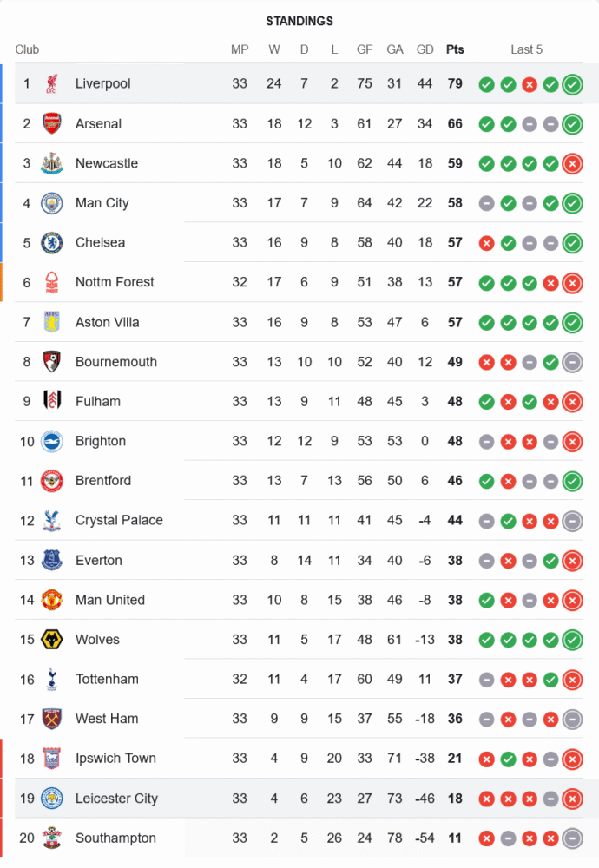The height and width of the screenshot is (868, 599).
Task: Click the Arsenal club crest icon
Action: pyautogui.click(x=52, y=124)
